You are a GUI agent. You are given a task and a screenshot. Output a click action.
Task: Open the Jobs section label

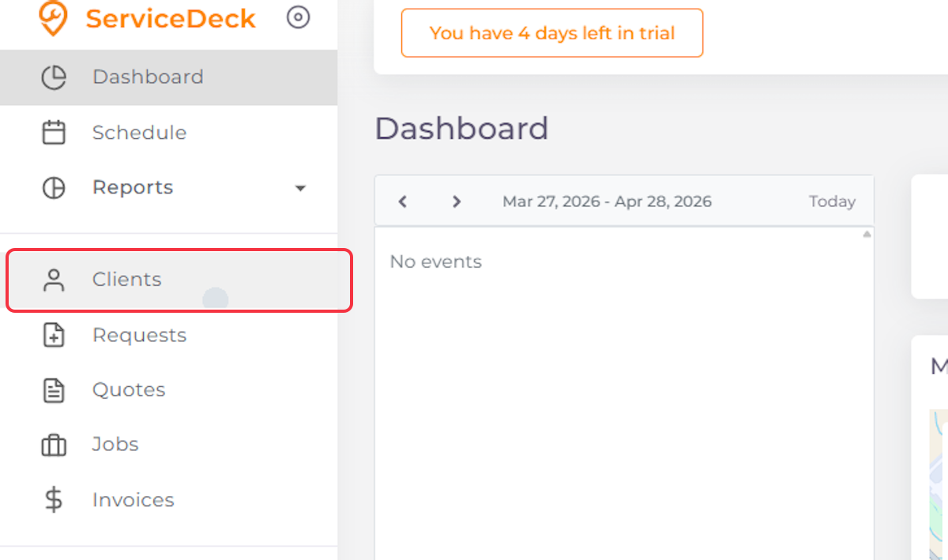[x=115, y=445]
